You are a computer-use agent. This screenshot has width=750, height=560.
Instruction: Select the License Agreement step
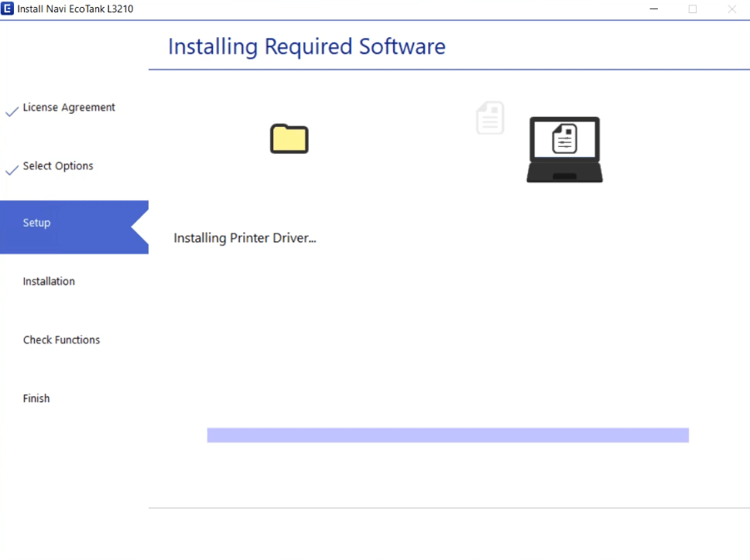[x=69, y=108]
